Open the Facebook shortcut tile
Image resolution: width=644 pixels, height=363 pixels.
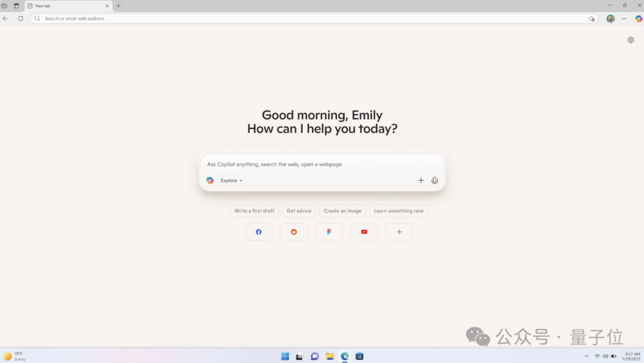[259, 232]
